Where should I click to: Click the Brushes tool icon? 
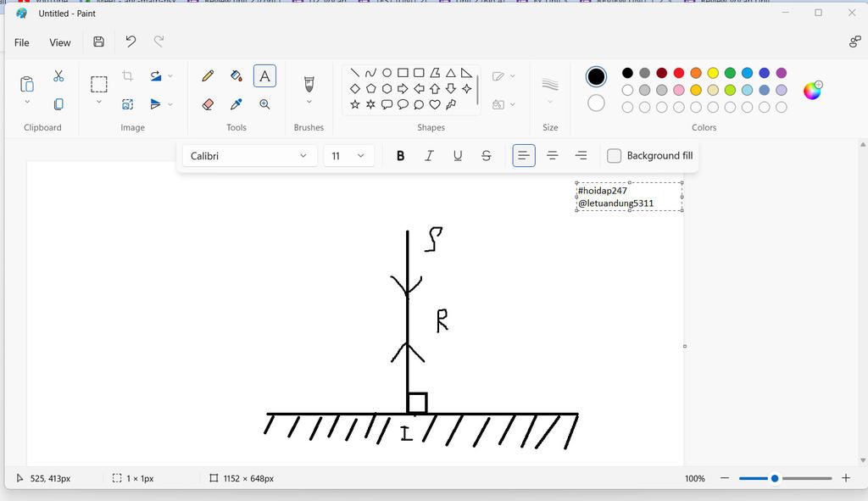coord(309,84)
